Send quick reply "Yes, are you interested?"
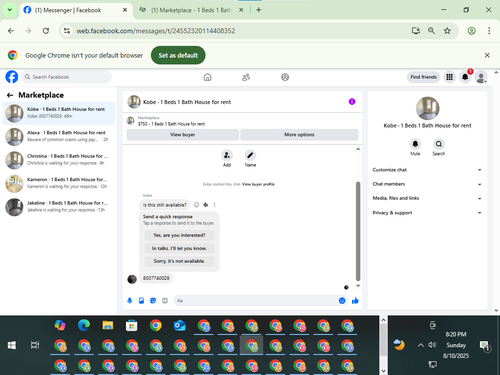500x375 pixels. 179,235
